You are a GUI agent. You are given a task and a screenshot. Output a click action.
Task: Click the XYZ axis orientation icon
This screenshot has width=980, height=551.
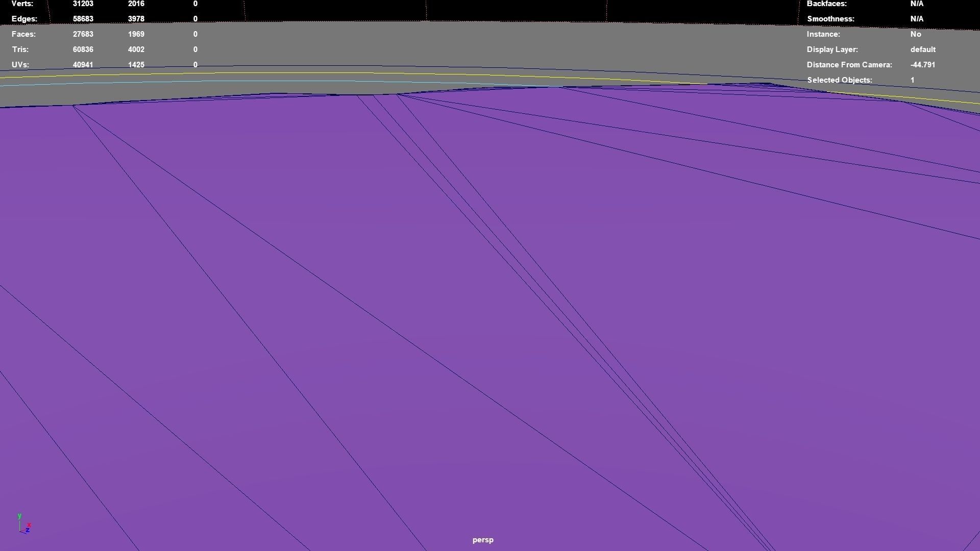[24, 524]
